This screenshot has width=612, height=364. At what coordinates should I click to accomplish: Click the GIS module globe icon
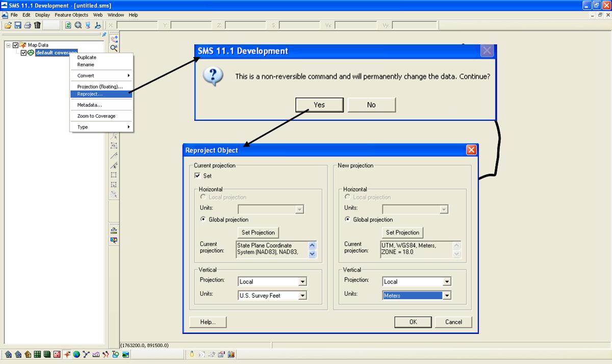[76, 354]
